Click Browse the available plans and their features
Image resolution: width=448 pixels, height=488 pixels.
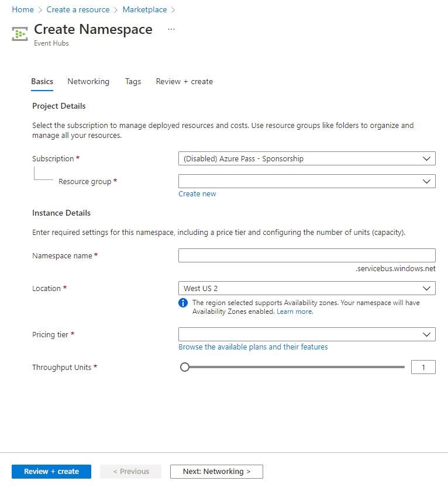point(253,347)
